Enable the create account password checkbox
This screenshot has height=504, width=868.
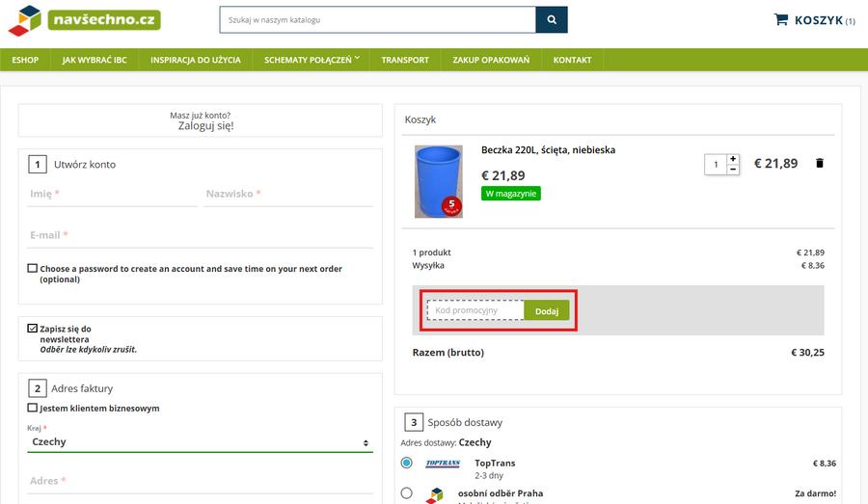[33, 269]
